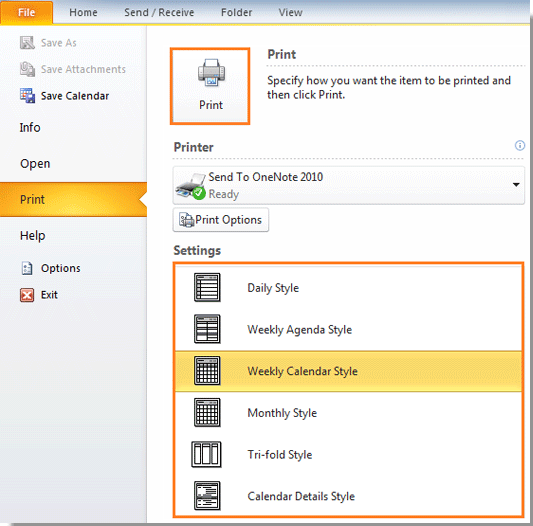
Task: Select Calendar Details Style icon
Action: point(207,496)
